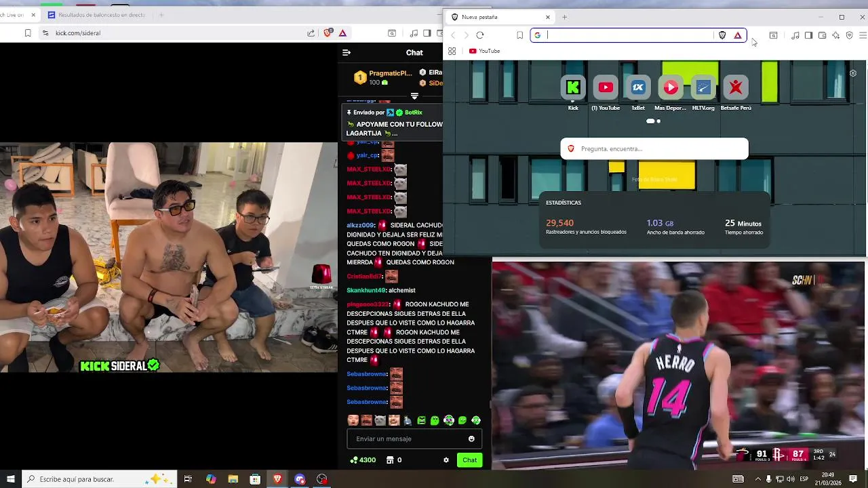
Task: Add a new tab in left Kick window
Action: pos(161,14)
